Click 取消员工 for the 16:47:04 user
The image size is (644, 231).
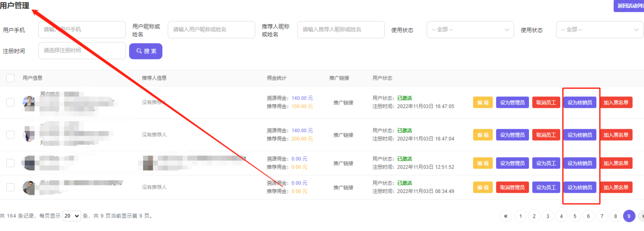pyautogui.click(x=546, y=135)
